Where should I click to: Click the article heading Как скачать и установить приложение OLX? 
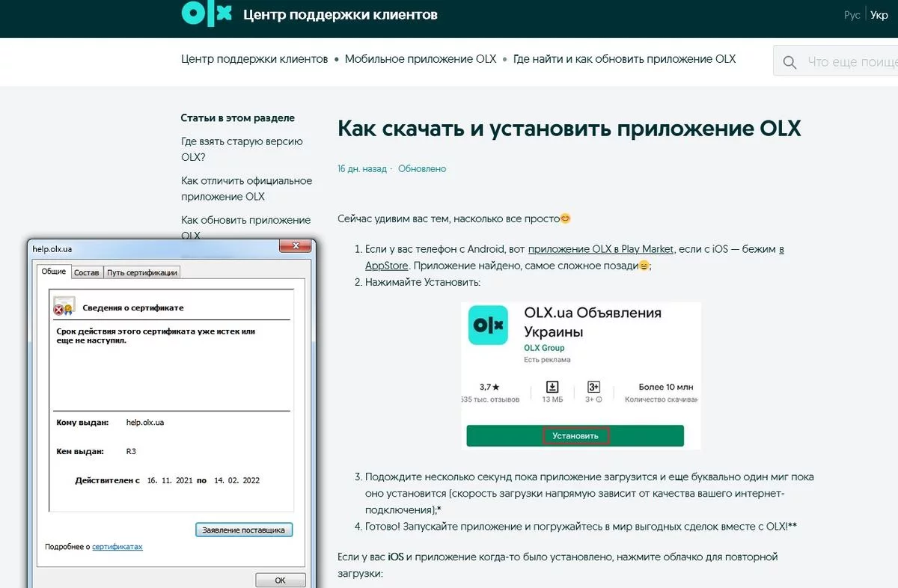(x=569, y=128)
